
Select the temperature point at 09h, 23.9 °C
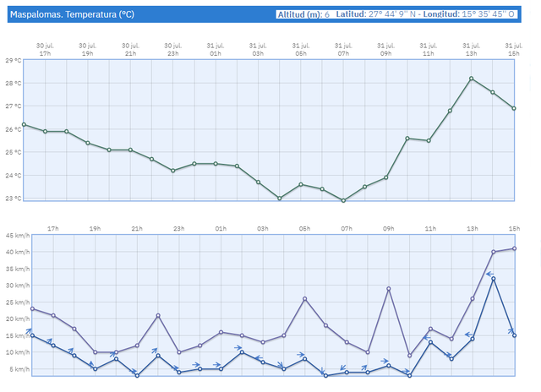pyautogui.click(x=386, y=177)
